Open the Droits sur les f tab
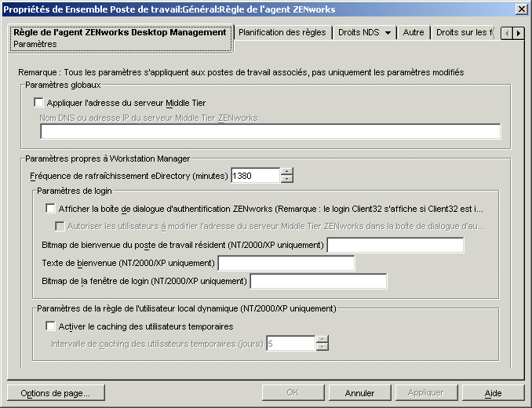The height and width of the screenshot is (408, 532). pos(463,32)
